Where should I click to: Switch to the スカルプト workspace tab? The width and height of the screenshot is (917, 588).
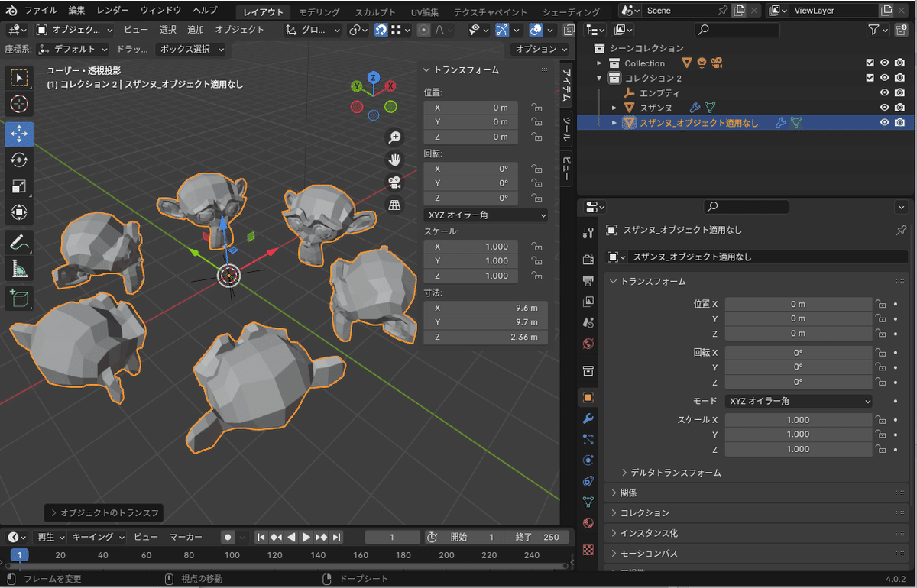[375, 12]
